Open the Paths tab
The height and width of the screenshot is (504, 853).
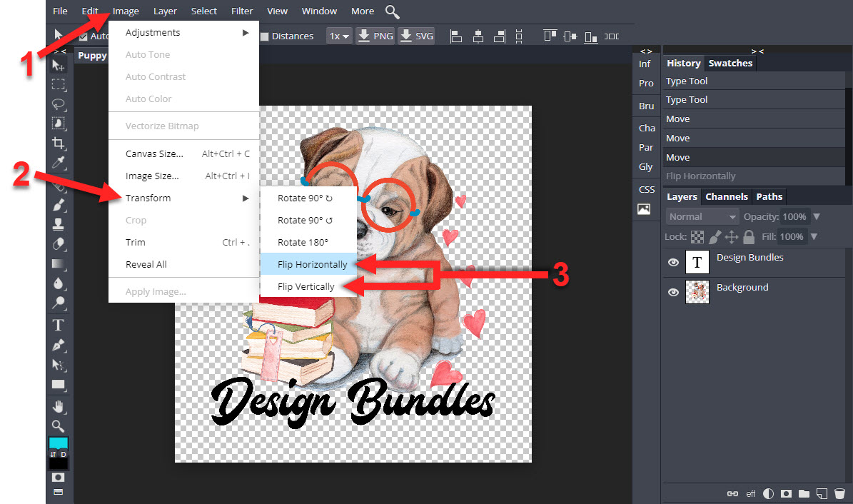769,196
